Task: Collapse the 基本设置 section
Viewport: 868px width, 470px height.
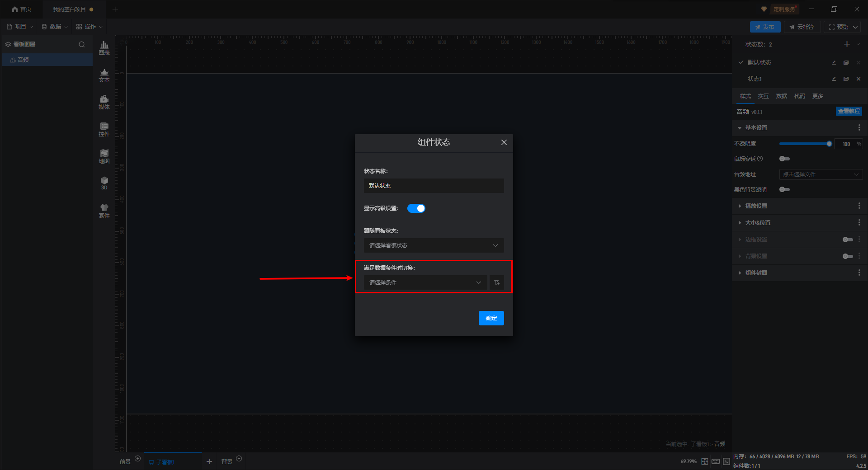Action: 740,128
